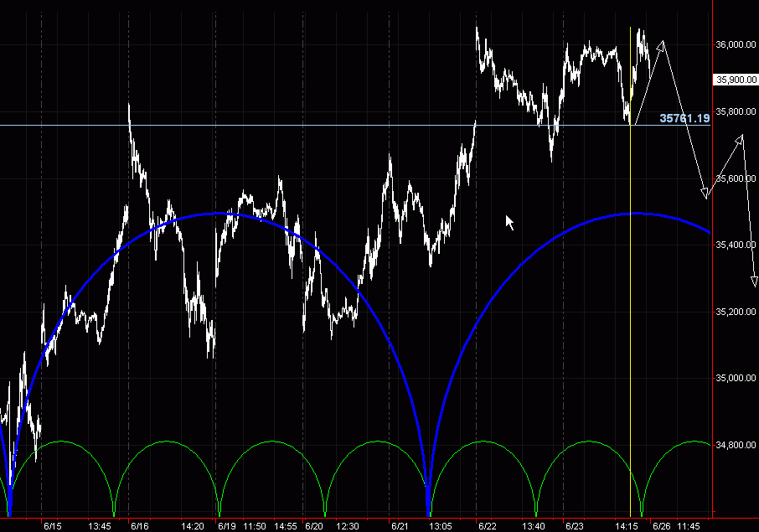Select the 6/20 date label
The width and height of the screenshot is (759, 532).
pyautogui.click(x=313, y=526)
